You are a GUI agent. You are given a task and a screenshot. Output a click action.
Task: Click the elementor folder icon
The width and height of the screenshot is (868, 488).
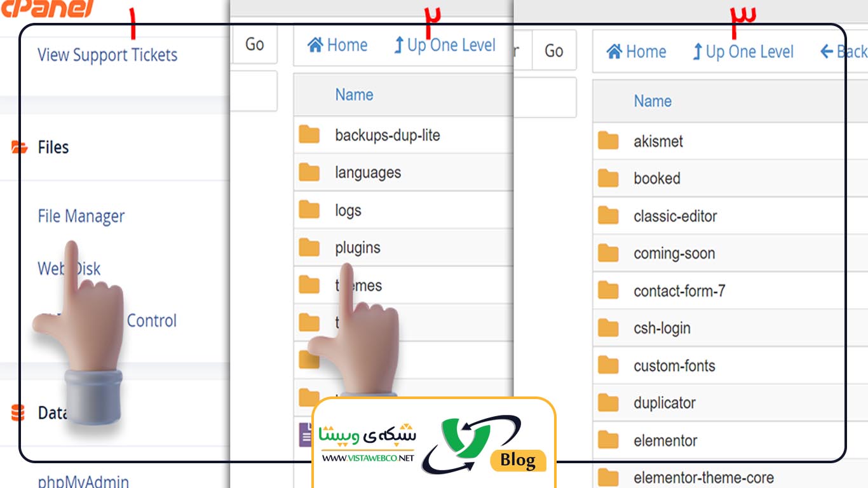click(x=608, y=440)
